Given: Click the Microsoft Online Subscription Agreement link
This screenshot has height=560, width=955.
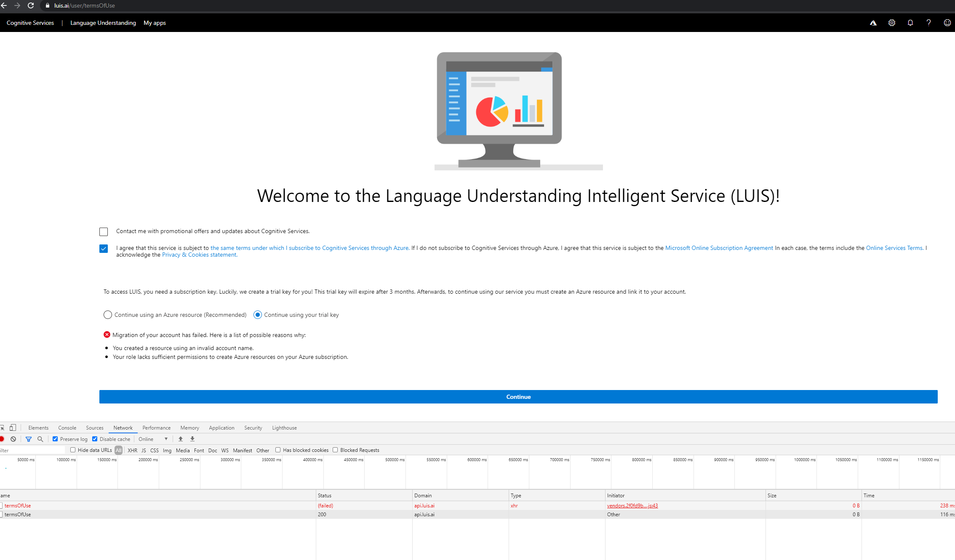Looking at the screenshot, I should point(720,247).
